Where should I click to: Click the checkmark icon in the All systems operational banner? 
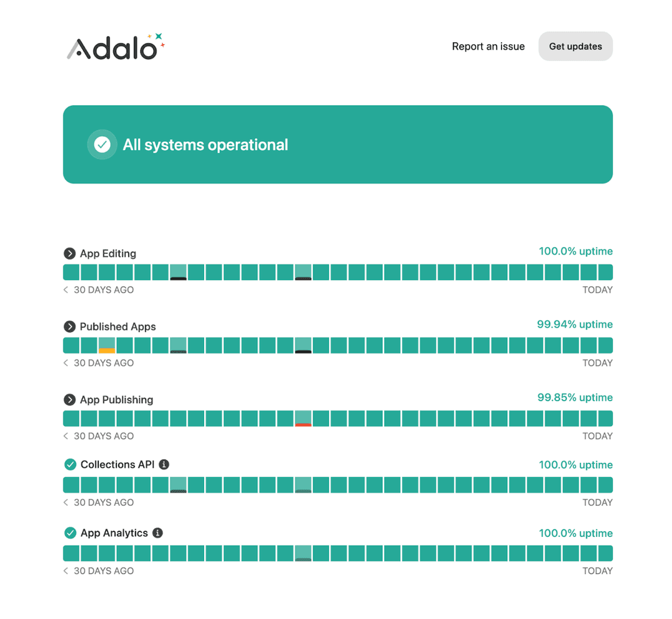coord(102,144)
